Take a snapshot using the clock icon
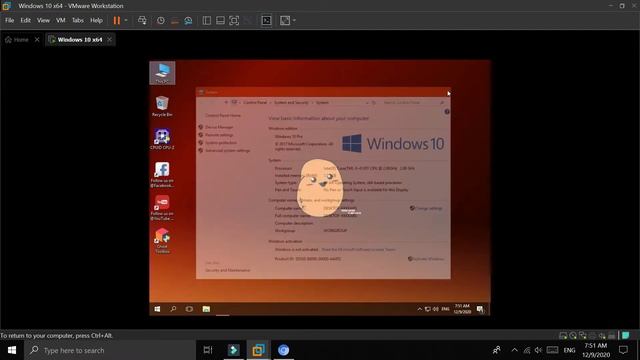The height and width of the screenshot is (360, 640). click(161, 20)
